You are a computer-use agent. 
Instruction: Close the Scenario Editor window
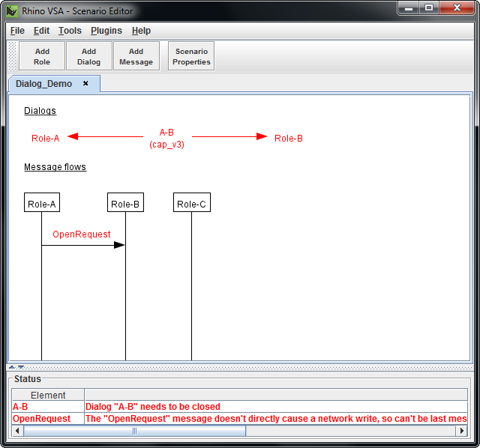click(457, 8)
